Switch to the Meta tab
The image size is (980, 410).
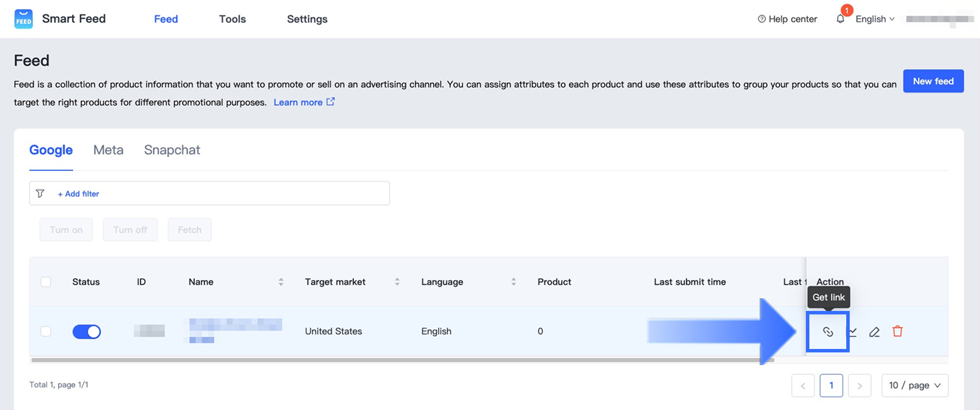coord(108,150)
